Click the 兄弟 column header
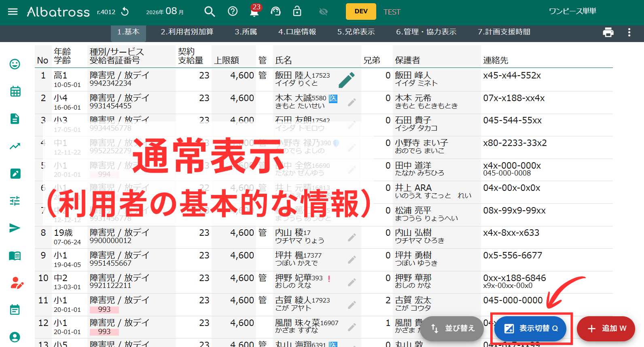644x347 pixels. click(x=372, y=60)
